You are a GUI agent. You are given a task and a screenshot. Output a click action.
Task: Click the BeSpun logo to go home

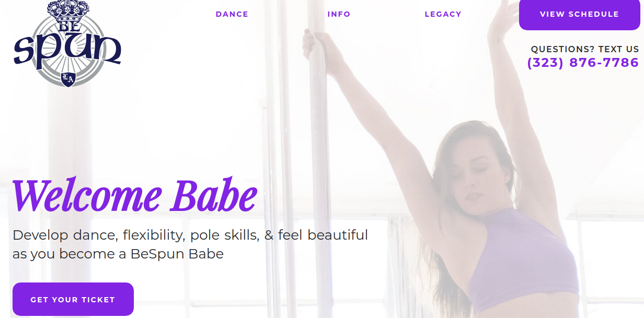click(67, 43)
